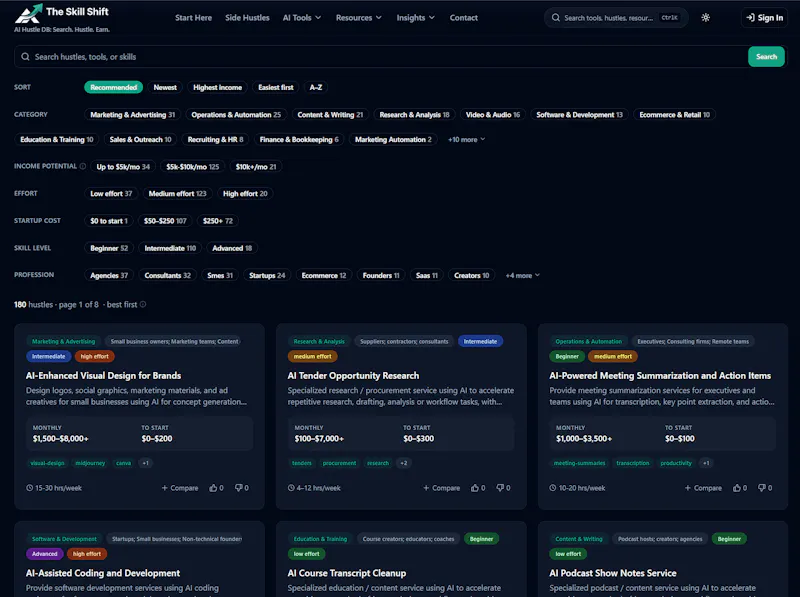The height and width of the screenshot is (597, 800).
Task: Expand +1 tags on Visual Design card
Action: [145, 463]
